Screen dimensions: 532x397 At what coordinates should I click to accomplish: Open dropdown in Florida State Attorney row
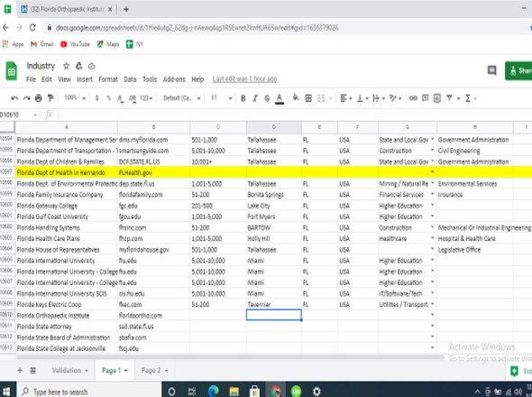432,326
